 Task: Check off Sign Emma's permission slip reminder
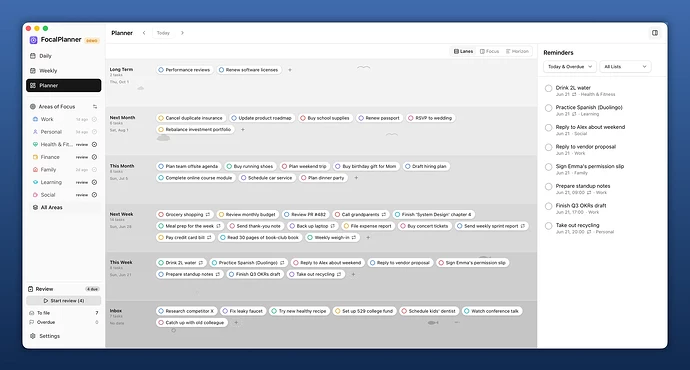[x=548, y=167]
